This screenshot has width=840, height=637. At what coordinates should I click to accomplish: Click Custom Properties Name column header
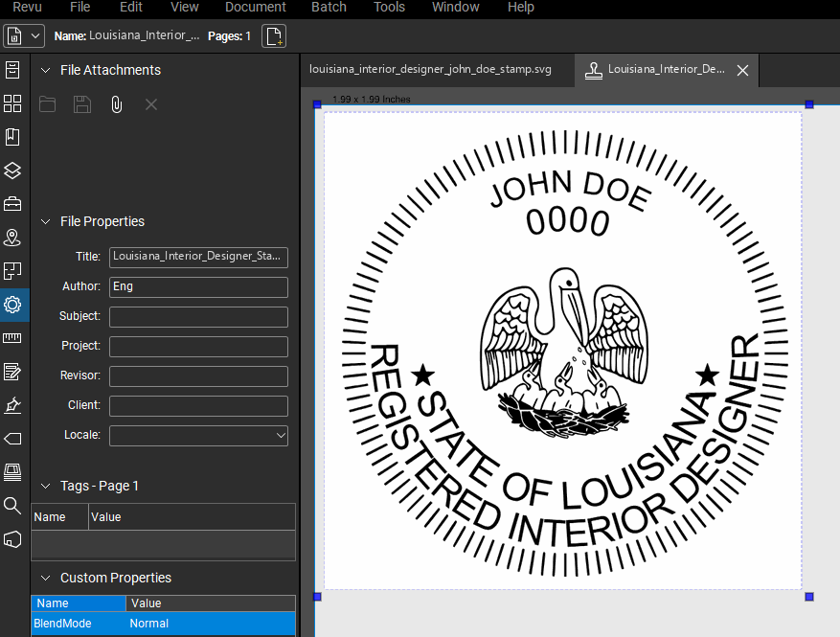[x=79, y=603]
